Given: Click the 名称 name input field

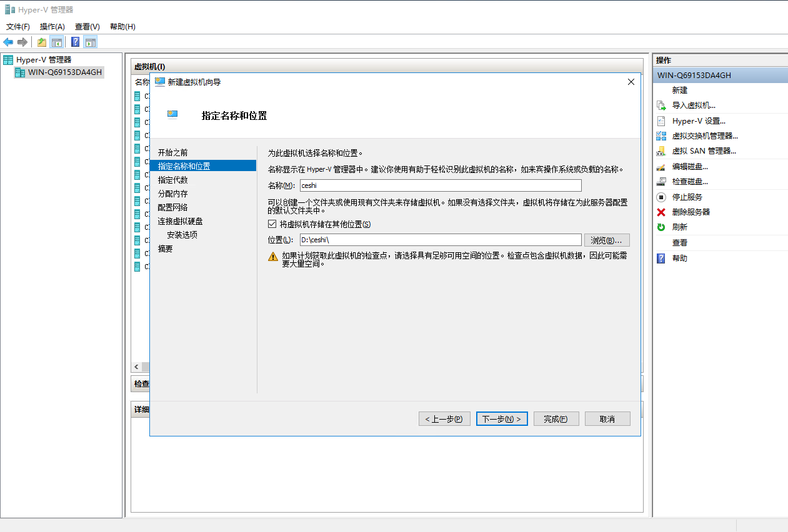Looking at the screenshot, I should (440, 185).
